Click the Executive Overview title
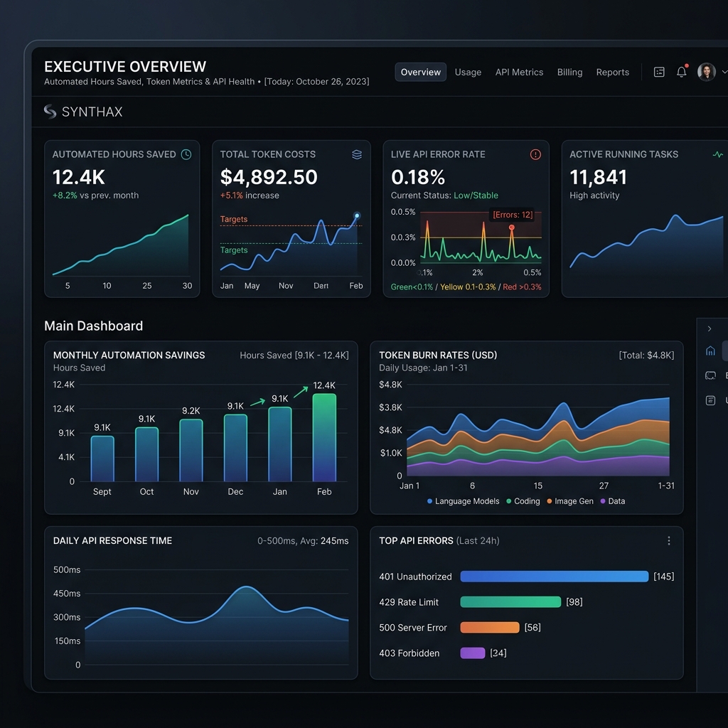 [125, 66]
